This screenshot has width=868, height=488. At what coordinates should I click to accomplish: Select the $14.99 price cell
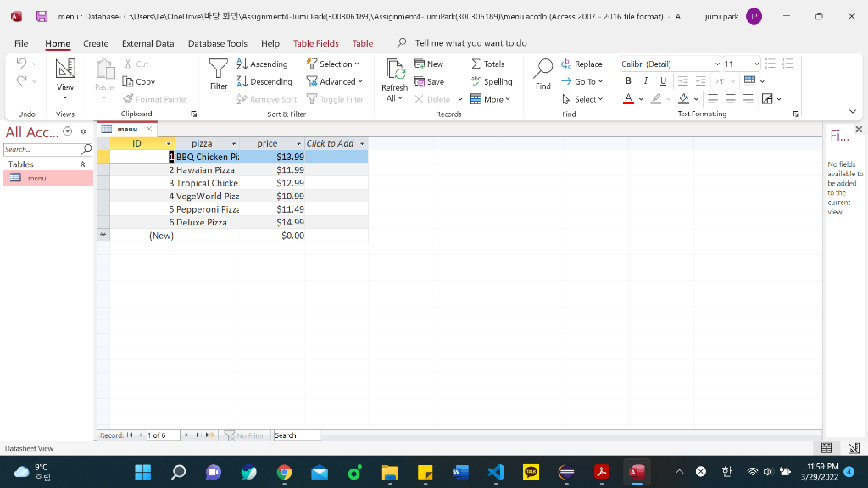pyautogui.click(x=272, y=223)
